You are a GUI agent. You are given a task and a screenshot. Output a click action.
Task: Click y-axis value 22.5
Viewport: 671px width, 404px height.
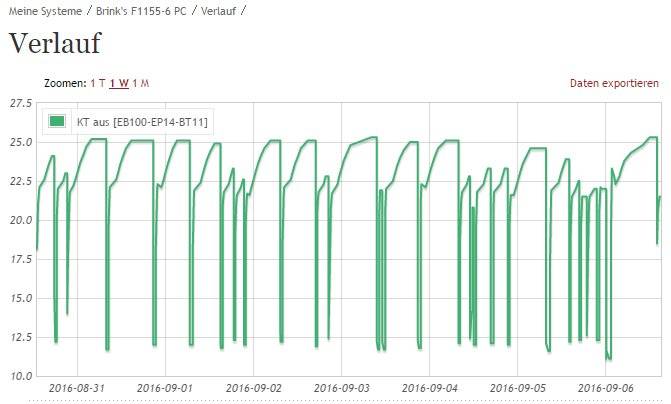(x=21, y=181)
